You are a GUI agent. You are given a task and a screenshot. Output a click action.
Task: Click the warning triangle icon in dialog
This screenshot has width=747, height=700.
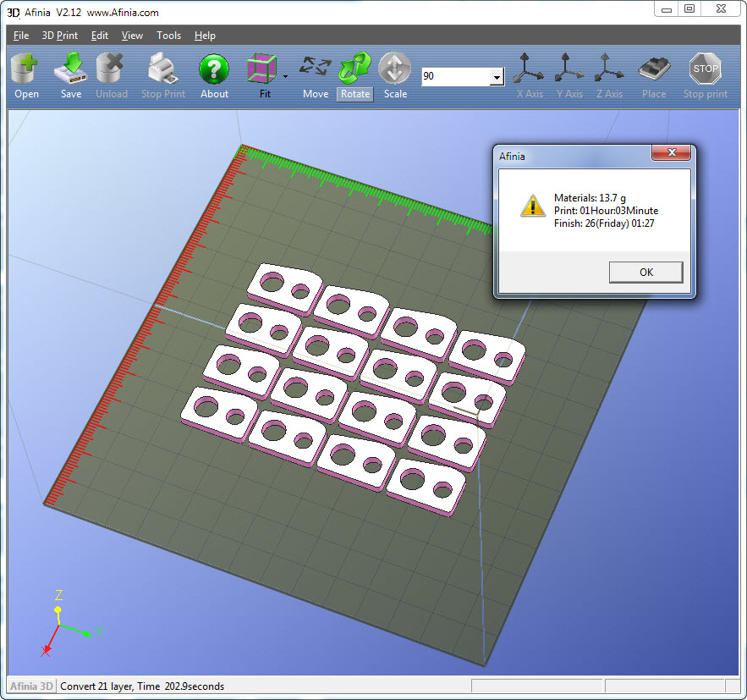click(x=533, y=206)
